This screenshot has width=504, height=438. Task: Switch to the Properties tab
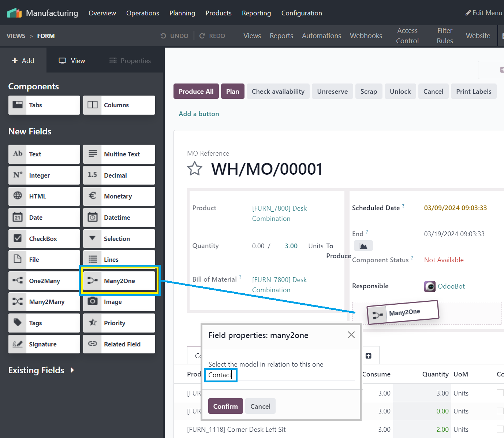(x=130, y=60)
